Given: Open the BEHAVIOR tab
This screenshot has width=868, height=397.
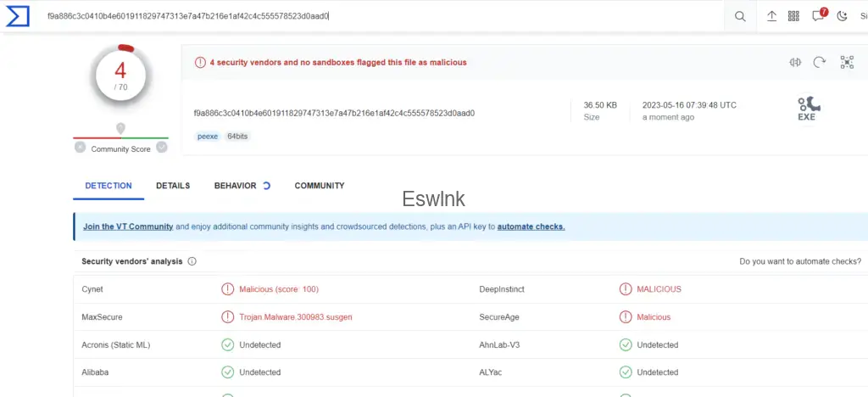Looking at the screenshot, I should [x=235, y=186].
